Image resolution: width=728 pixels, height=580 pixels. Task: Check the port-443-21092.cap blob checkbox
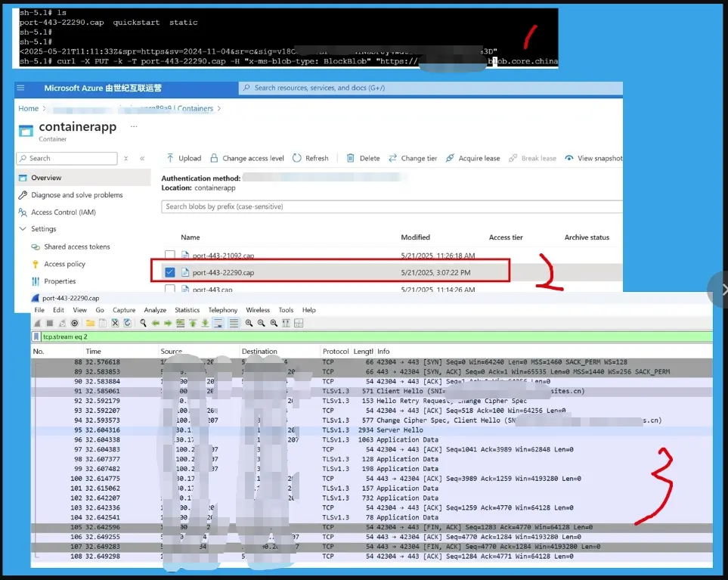pos(170,255)
